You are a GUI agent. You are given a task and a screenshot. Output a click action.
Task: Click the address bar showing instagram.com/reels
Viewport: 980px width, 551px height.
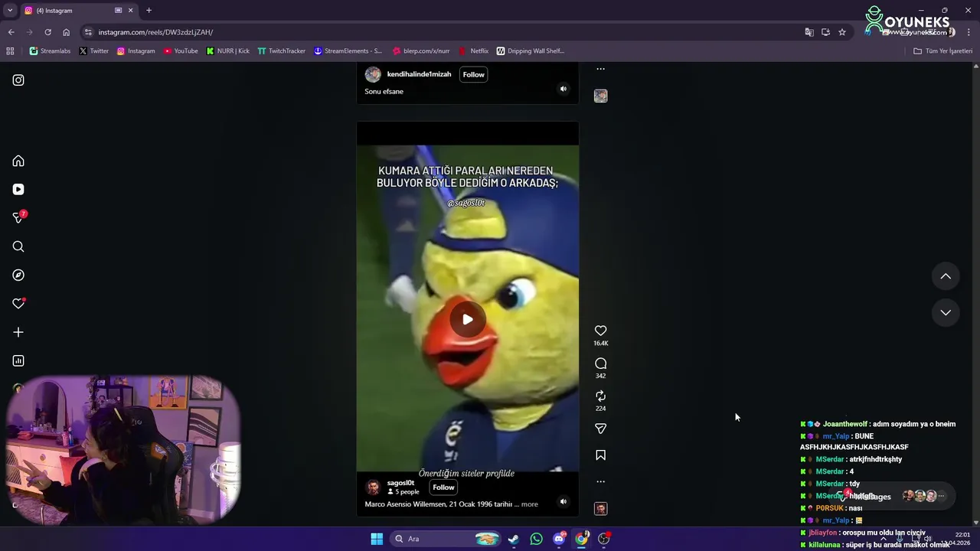[x=444, y=32]
